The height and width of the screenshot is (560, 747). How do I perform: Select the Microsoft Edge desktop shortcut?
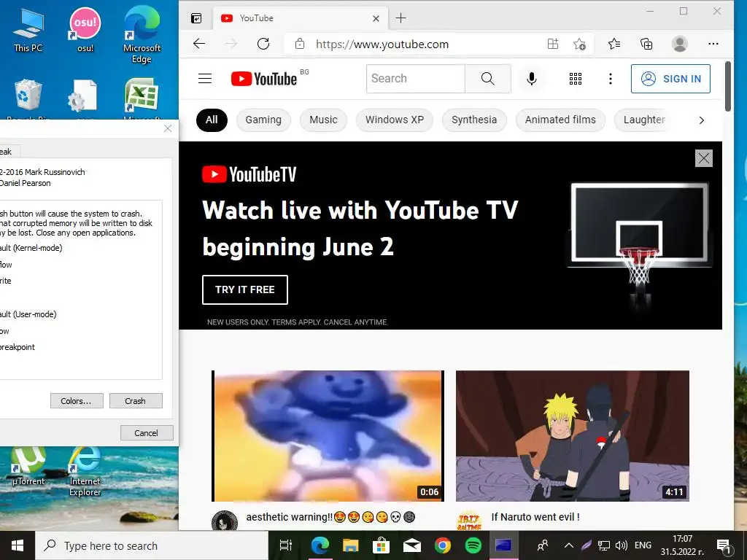pyautogui.click(x=142, y=34)
